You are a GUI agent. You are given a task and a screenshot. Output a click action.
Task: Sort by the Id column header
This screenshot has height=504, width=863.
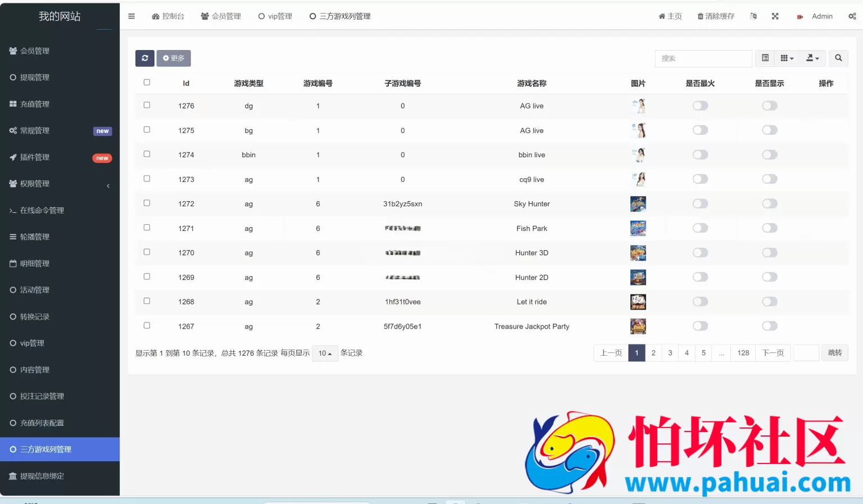click(186, 83)
